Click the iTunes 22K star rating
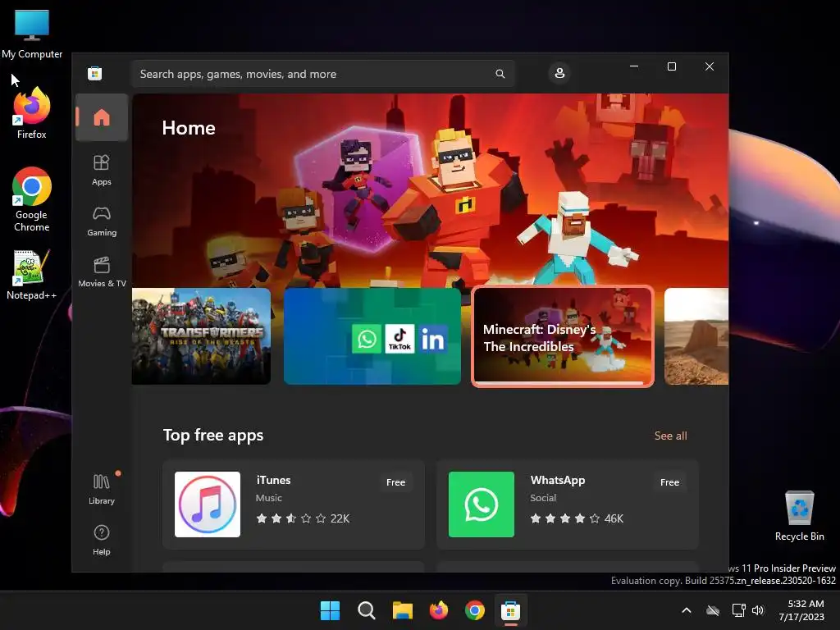Viewport: 840px width, 630px height. point(303,518)
